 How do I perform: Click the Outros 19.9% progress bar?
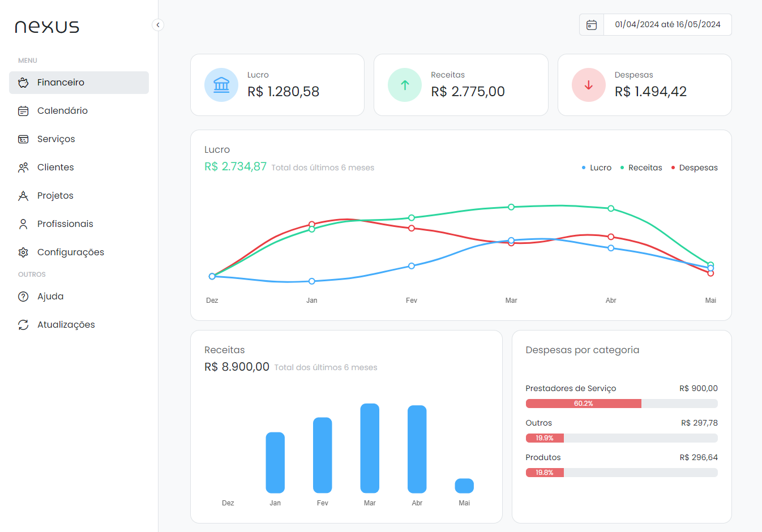coord(622,438)
